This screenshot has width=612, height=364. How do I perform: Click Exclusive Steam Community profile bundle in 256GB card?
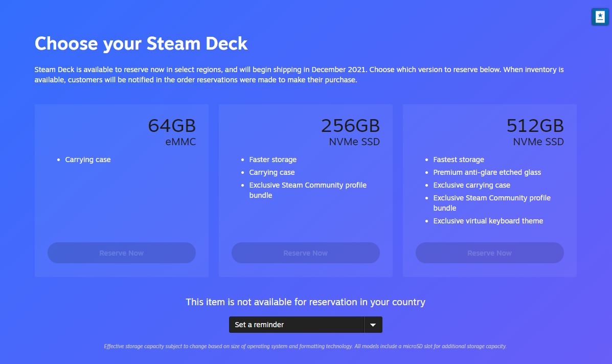[x=308, y=190]
